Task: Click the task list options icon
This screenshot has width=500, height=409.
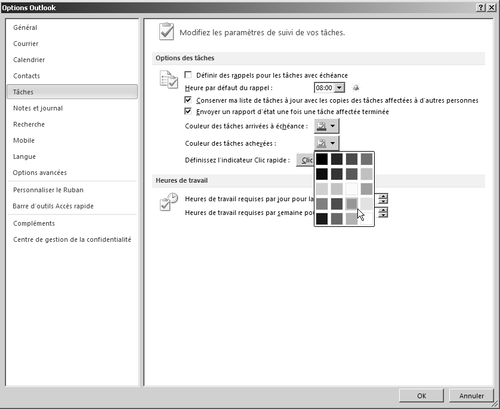Action: point(168,80)
